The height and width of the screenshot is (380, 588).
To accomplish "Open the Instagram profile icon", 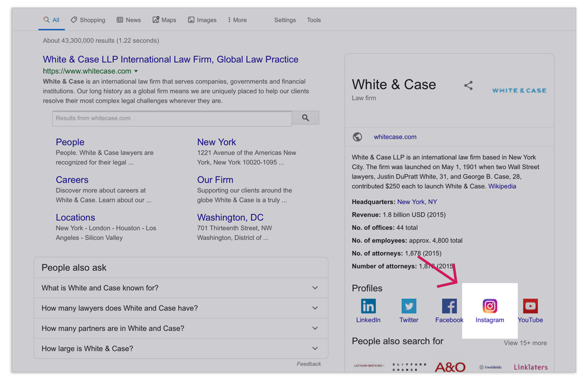I will 490,306.
